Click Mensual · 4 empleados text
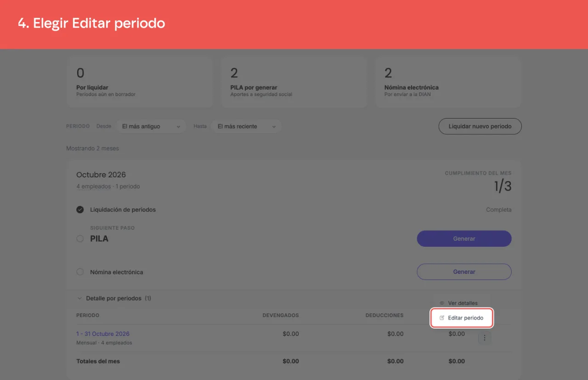This screenshot has height=380, width=588. coord(104,343)
